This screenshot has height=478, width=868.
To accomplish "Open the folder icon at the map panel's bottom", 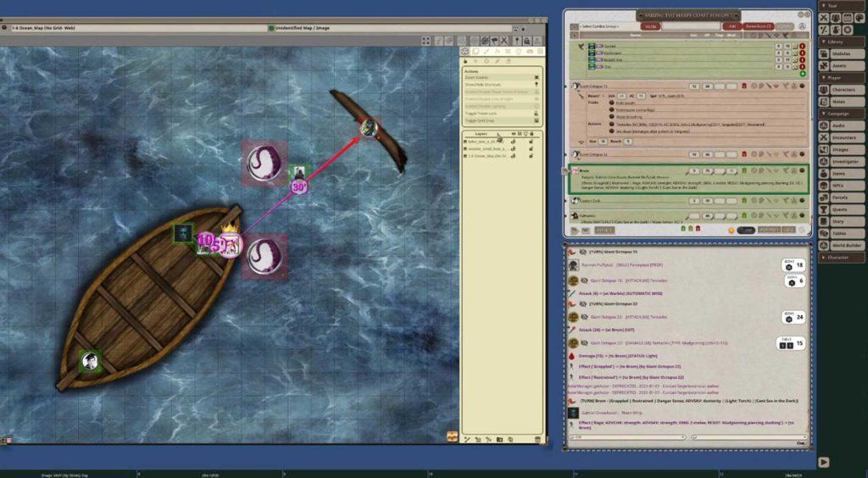I will [x=498, y=439].
